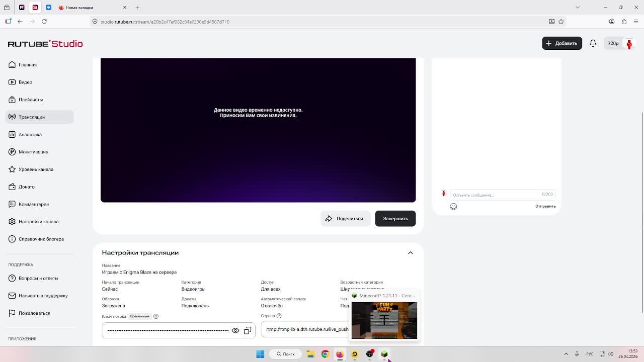Open the emoji picker in chat
644x362 pixels.
click(453, 207)
